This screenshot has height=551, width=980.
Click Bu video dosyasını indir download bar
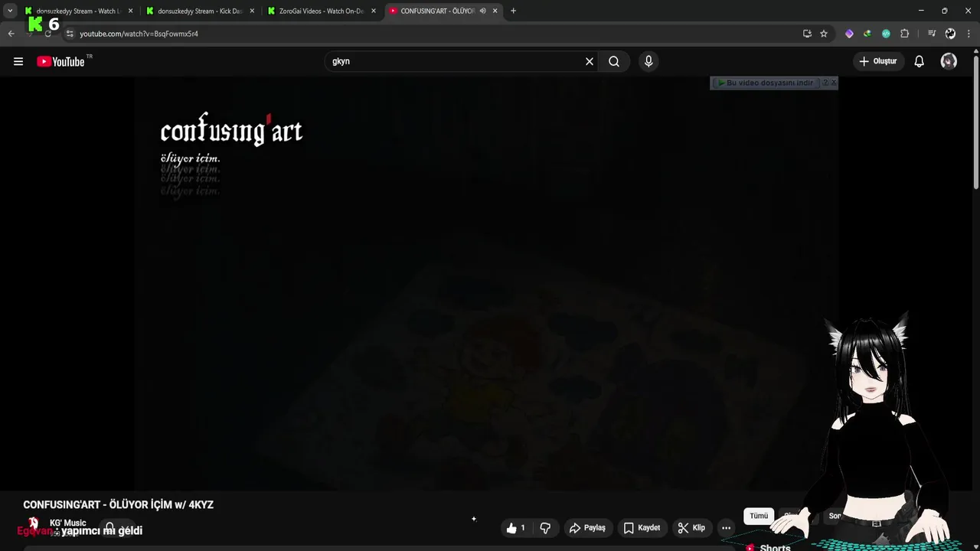point(766,83)
